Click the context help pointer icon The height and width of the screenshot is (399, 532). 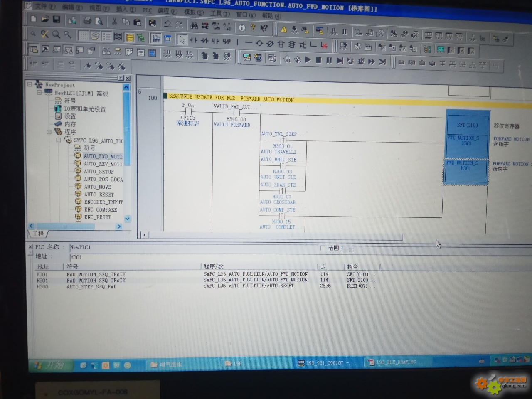(264, 28)
